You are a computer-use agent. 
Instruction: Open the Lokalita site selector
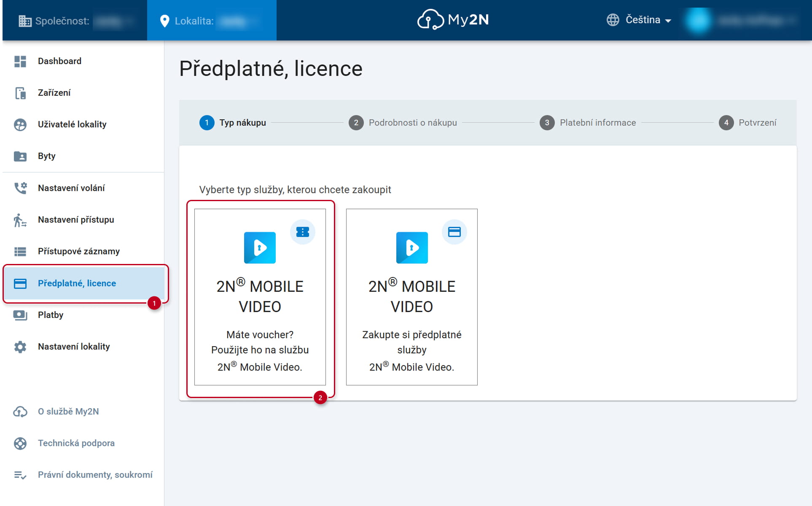pyautogui.click(x=212, y=20)
